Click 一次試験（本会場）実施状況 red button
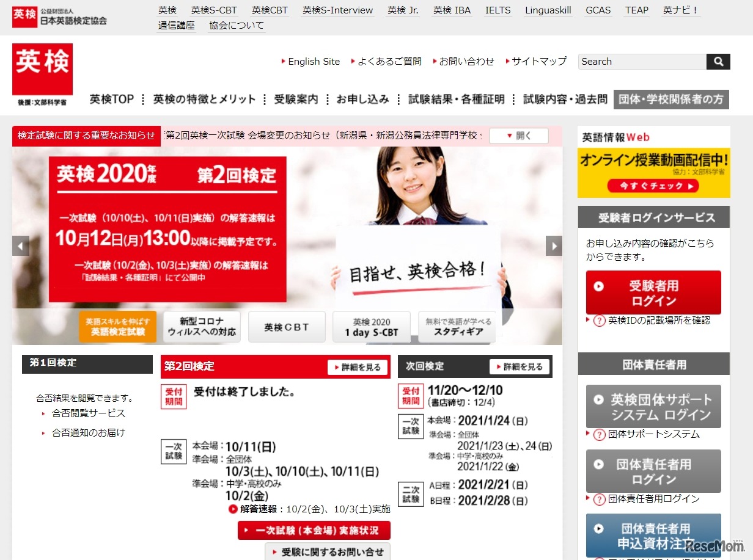This screenshot has width=753, height=560. [314, 530]
